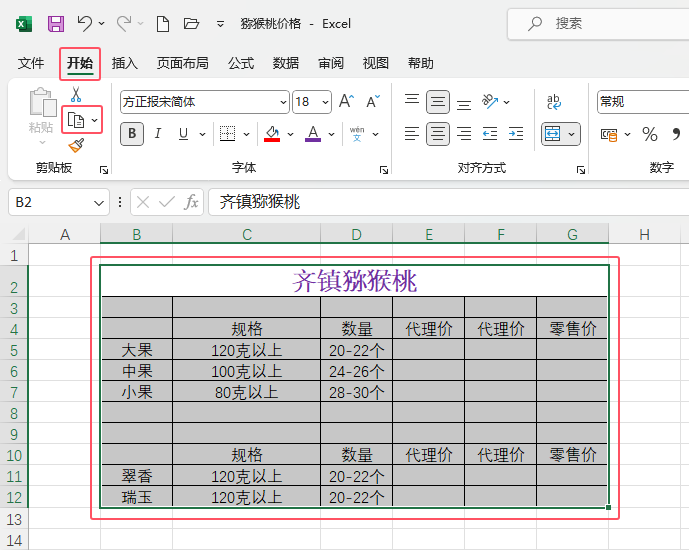Select column H header
Image resolution: width=689 pixels, height=550 pixels.
(644, 234)
